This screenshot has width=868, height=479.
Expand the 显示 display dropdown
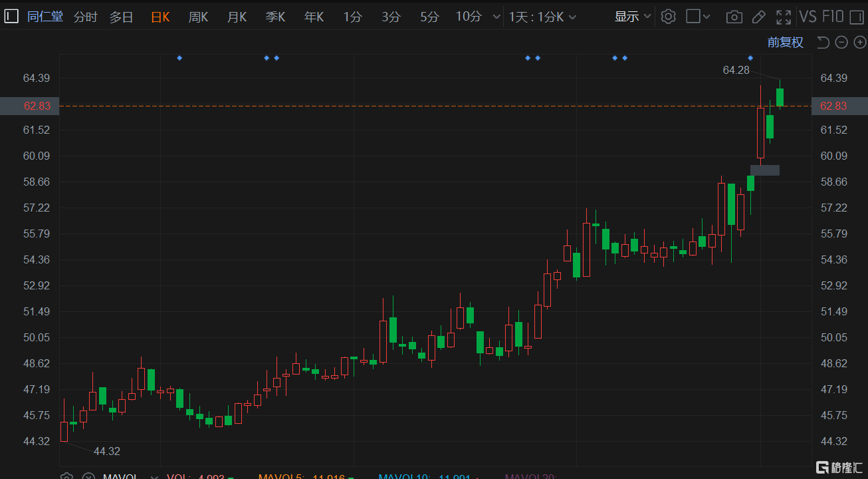point(633,17)
